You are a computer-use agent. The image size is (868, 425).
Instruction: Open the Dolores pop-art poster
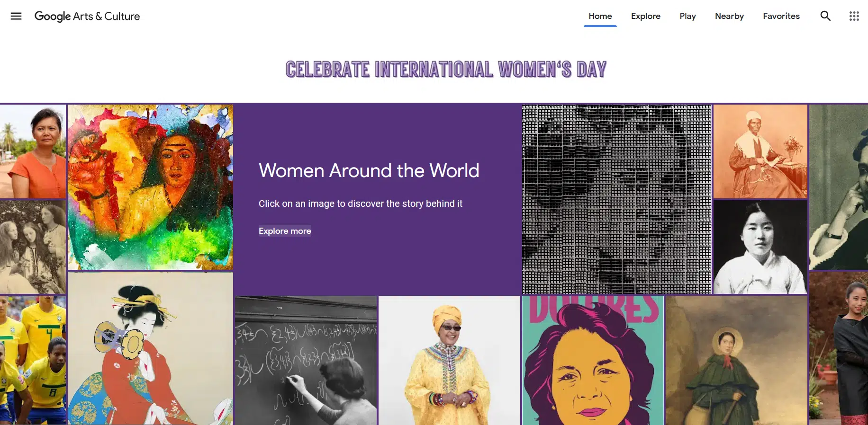pos(593,360)
